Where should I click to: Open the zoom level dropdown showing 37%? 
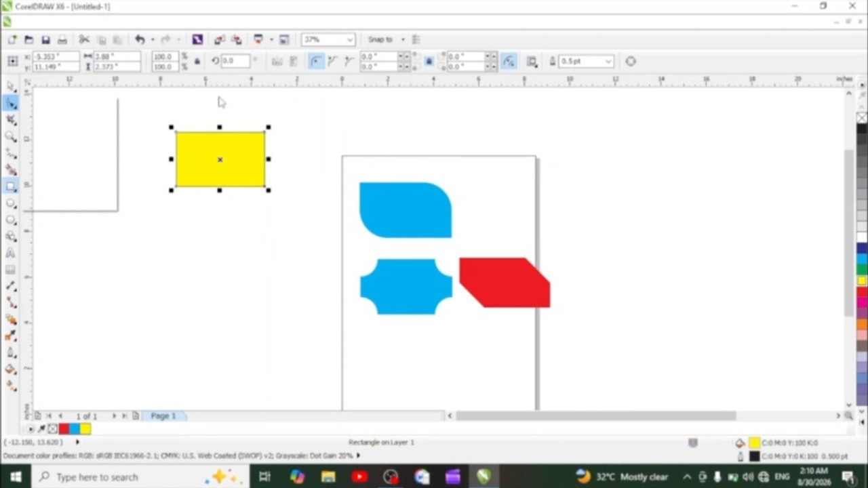coord(350,40)
